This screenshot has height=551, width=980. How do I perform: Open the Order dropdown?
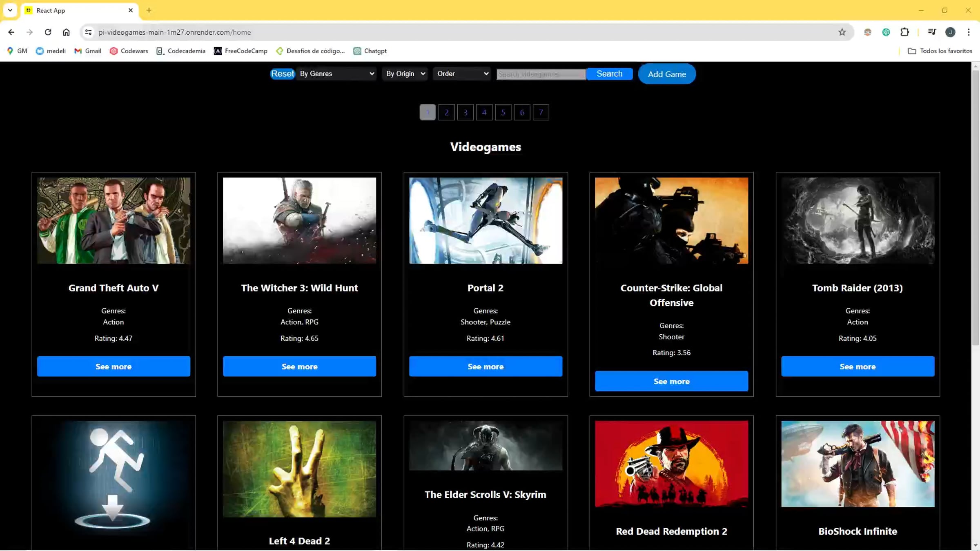[x=462, y=74]
